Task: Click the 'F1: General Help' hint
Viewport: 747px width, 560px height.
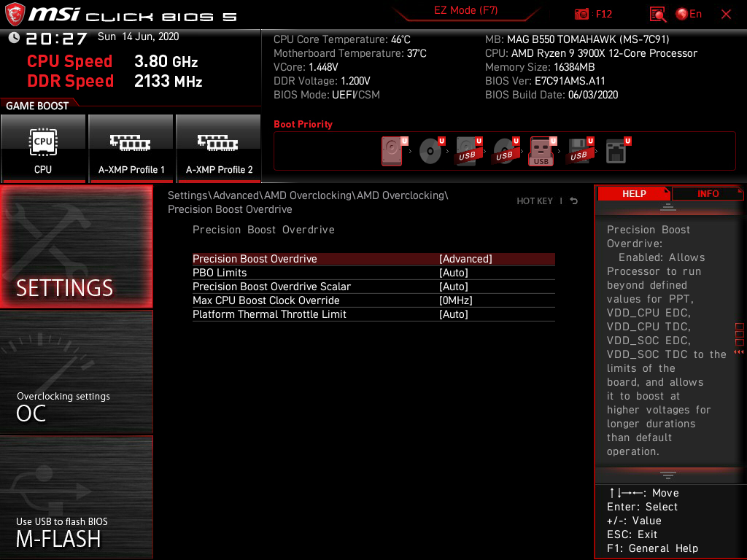Action: 652,548
